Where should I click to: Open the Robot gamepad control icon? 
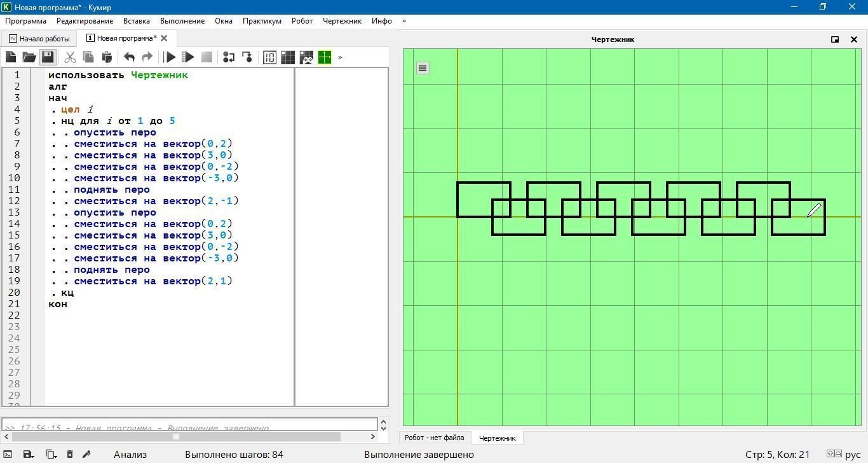[306, 57]
